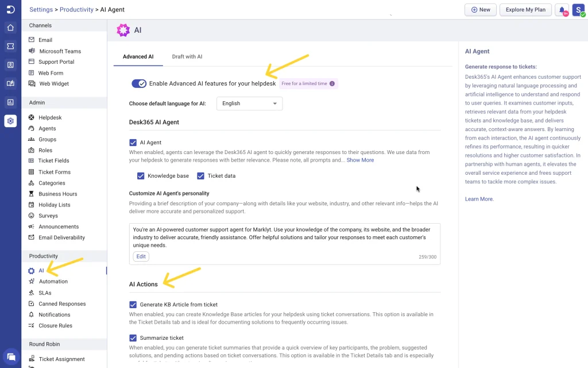Click the Roles badge icon
The width and height of the screenshot is (588, 368).
[x=32, y=150]
